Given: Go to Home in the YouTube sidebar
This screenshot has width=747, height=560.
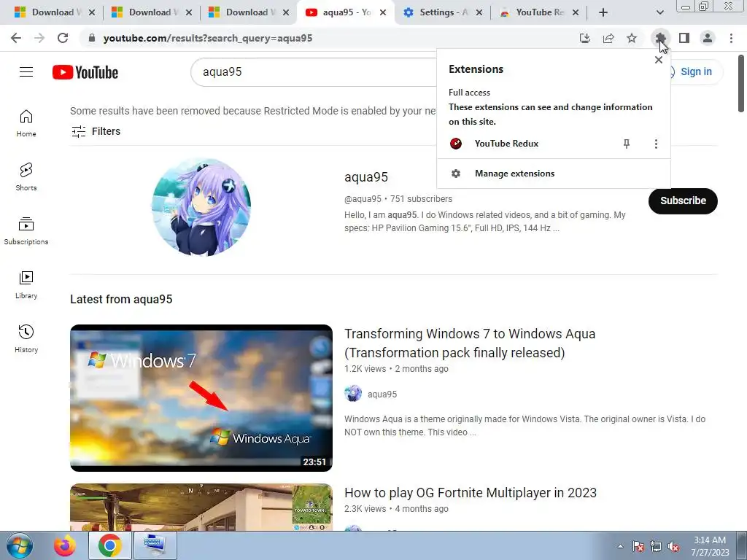Looking at the screenshot, I should coord(26,123).
